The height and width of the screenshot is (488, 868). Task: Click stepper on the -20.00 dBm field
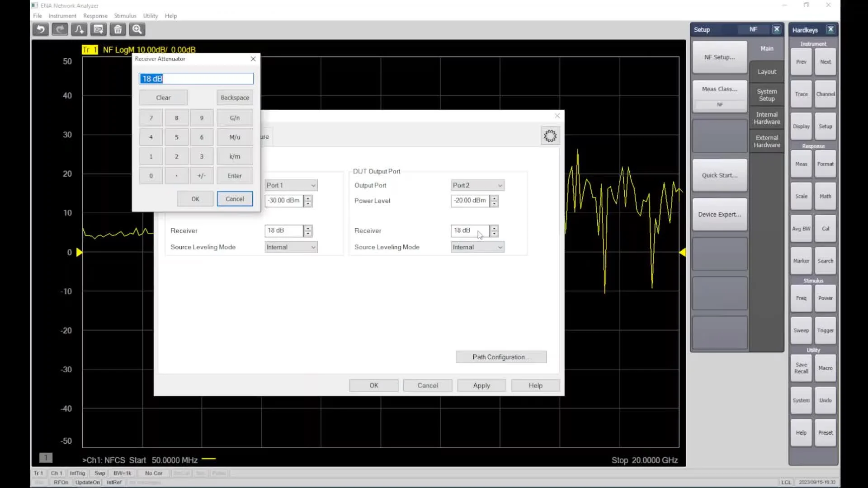point(494,201)
